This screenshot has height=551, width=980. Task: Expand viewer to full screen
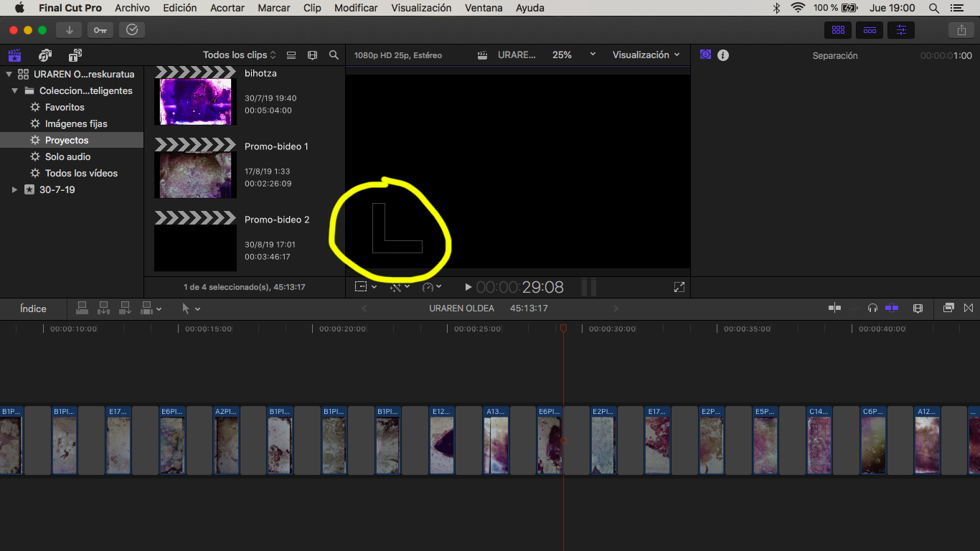point(679,287)
